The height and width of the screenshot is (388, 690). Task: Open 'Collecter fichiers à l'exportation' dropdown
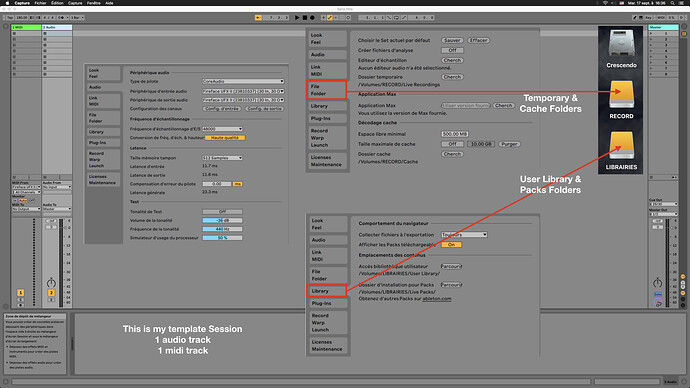coord(464,235)
